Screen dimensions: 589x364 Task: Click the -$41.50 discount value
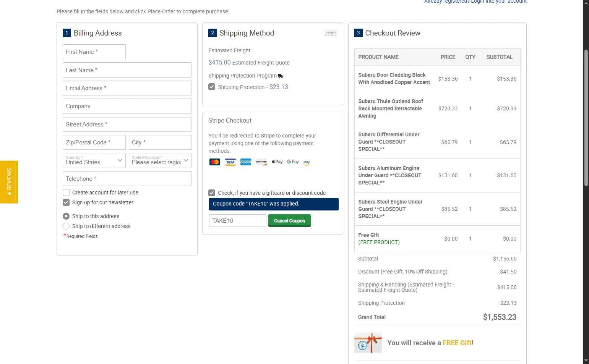tap(508, 272)
